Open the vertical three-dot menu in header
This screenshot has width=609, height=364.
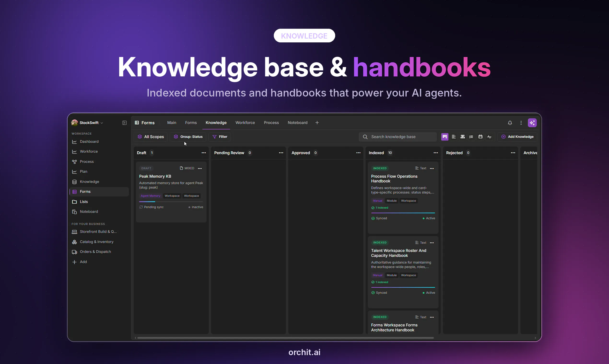[521, 123]
